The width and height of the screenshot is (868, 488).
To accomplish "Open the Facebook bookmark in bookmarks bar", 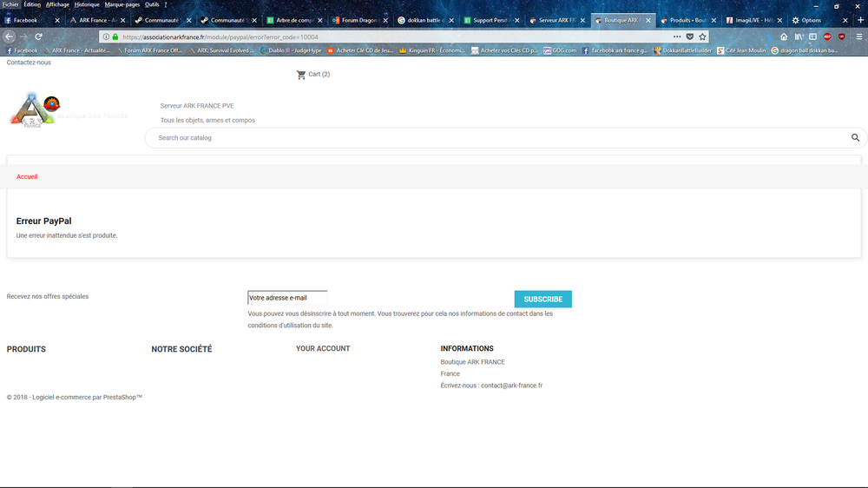I will (x=22, y=50).
